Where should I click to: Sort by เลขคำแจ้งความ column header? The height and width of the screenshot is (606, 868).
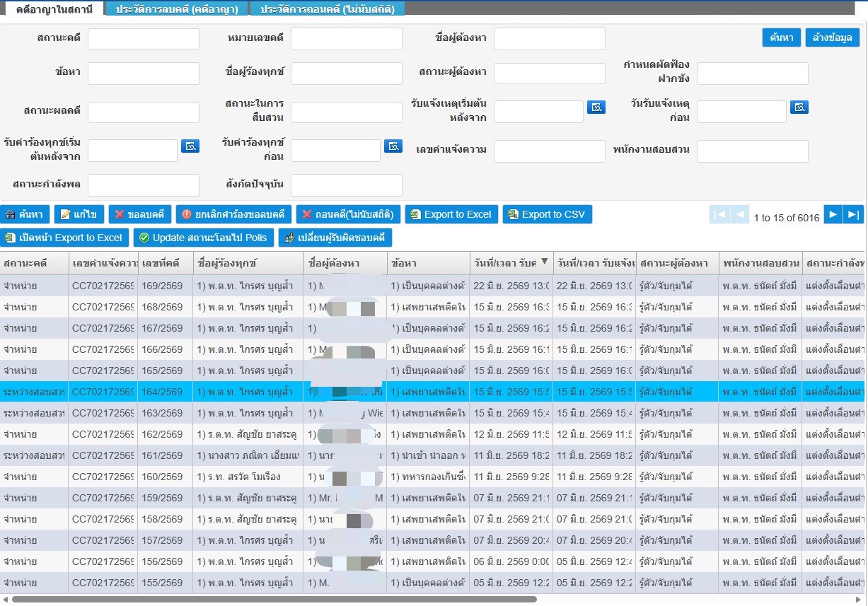point(103,263)
